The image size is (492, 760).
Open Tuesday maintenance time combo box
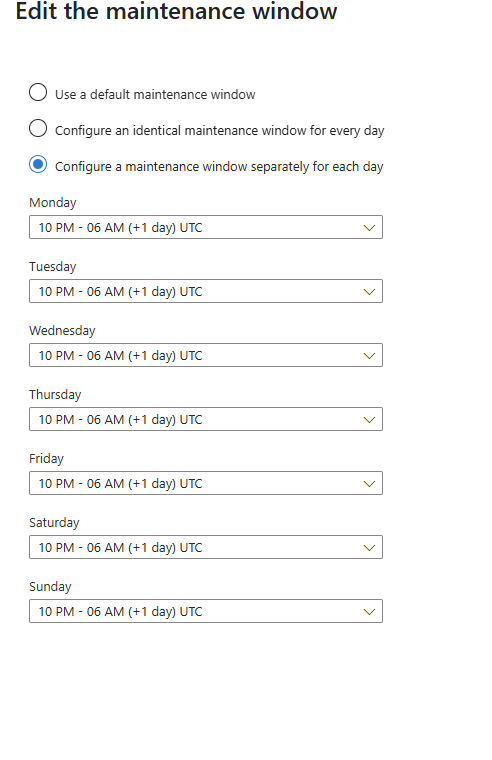pyautogui.click(x=206, y=291)
